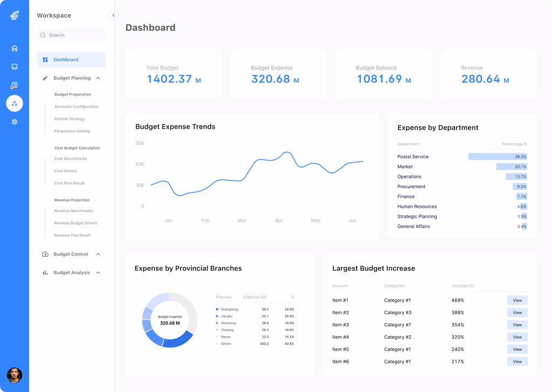Open Control Strategy
This screenshot has height=392, width=552.
pos(70,119)
